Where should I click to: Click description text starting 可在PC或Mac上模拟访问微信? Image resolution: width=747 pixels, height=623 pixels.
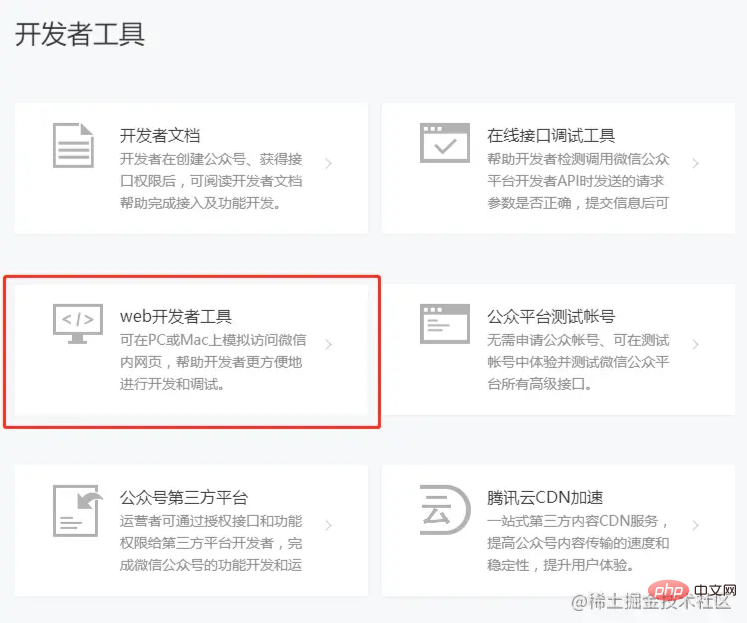click(x=213, y=362)
